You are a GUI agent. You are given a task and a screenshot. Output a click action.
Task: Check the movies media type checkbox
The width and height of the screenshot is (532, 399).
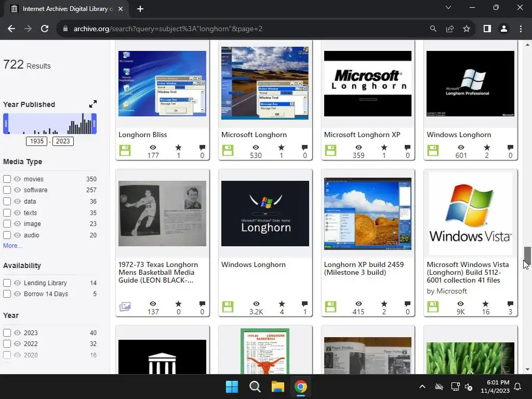(x=7, y=179)
